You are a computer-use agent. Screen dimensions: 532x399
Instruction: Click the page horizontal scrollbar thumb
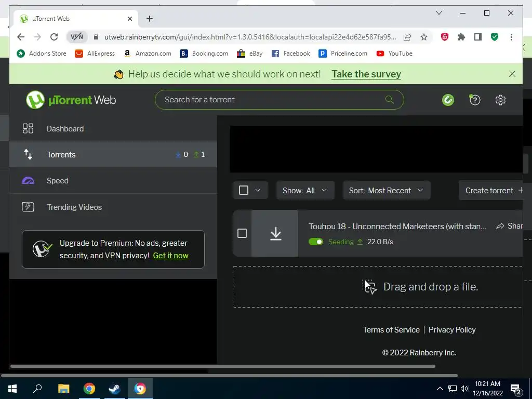(222, 366)
